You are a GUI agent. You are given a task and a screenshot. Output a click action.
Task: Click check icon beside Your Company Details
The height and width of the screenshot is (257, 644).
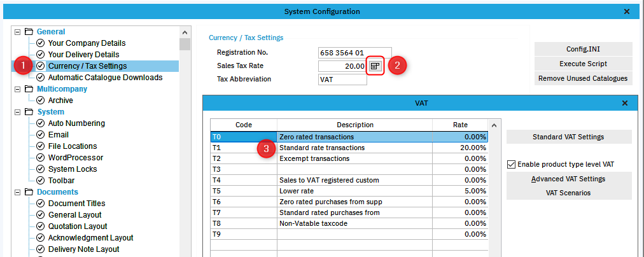pyautogui.click(x=41, y=43)
